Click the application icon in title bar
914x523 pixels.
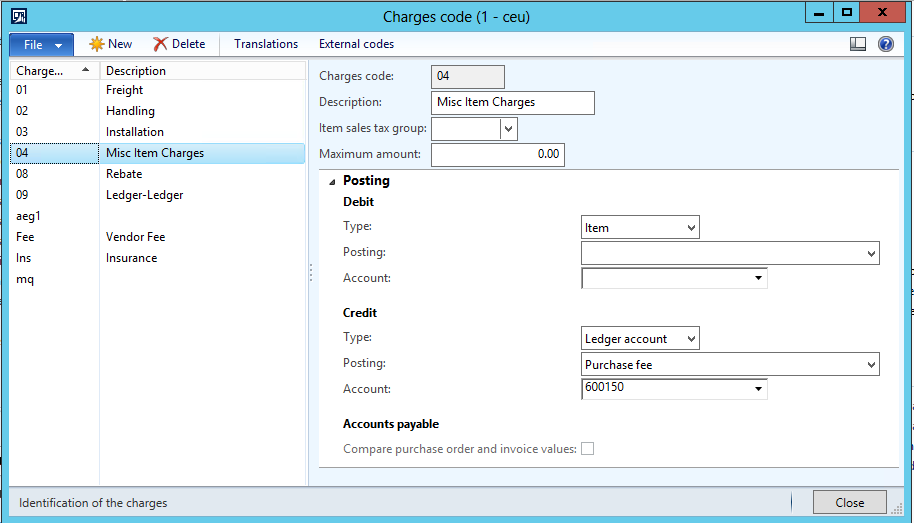tap(18, 16)
